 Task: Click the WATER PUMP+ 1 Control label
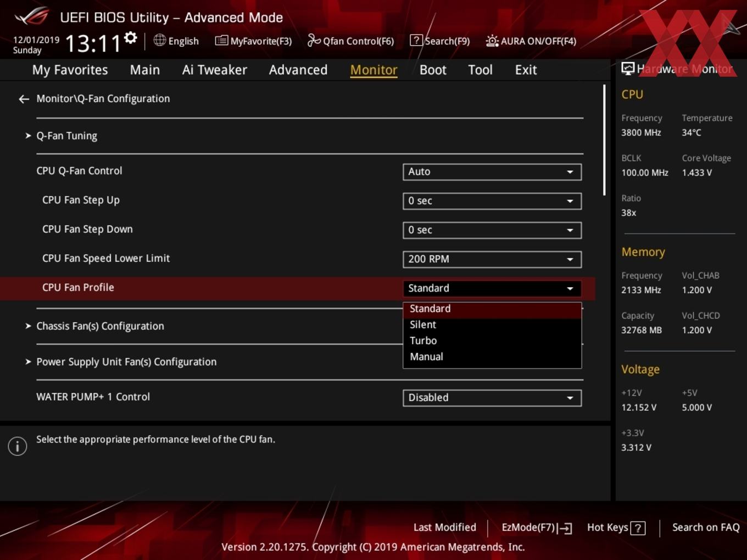coord(93,397)
